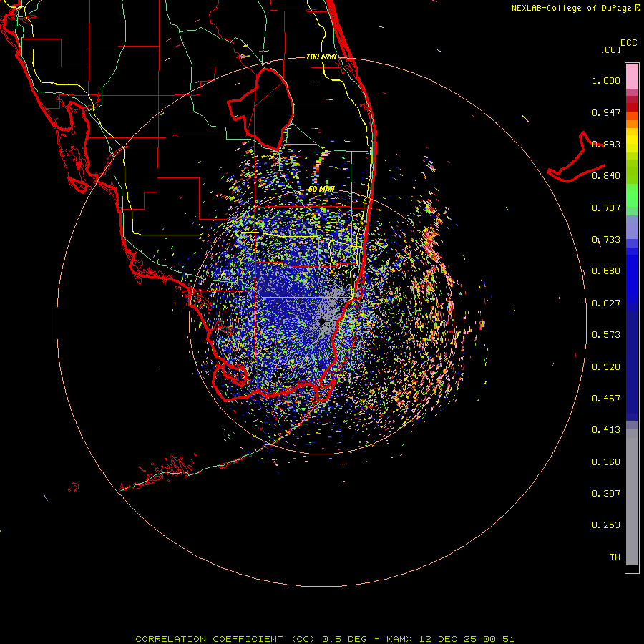Viewport: 644px width, 644px height.
Task: Click the [CC] units label
Action: tap(610, 49)
